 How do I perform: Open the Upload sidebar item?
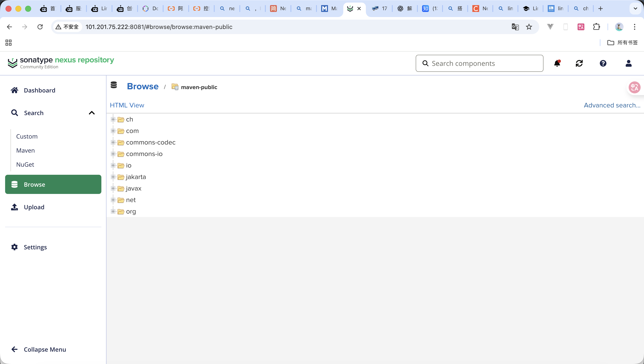34,207
